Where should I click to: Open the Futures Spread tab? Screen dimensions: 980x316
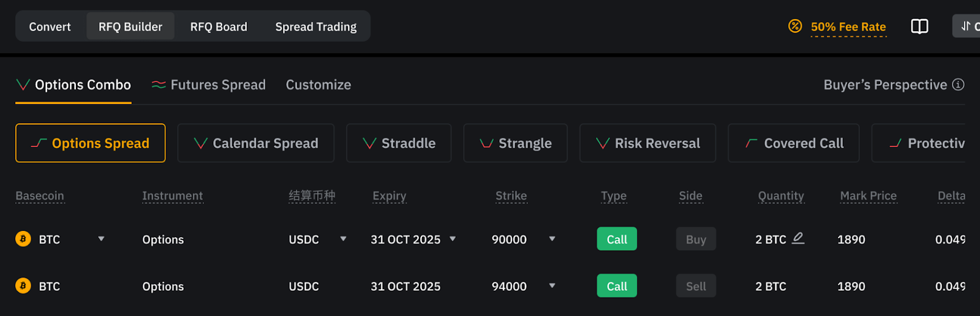click(209, 85)
